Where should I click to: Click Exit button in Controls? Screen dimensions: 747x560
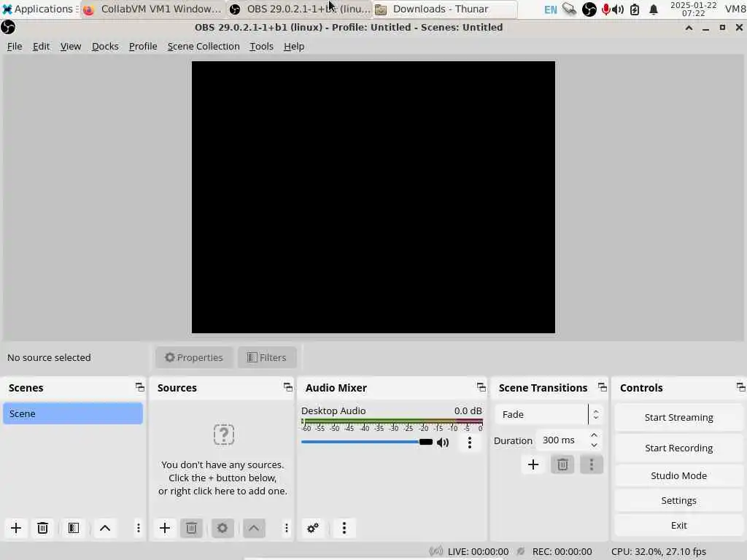pos(679,525)
